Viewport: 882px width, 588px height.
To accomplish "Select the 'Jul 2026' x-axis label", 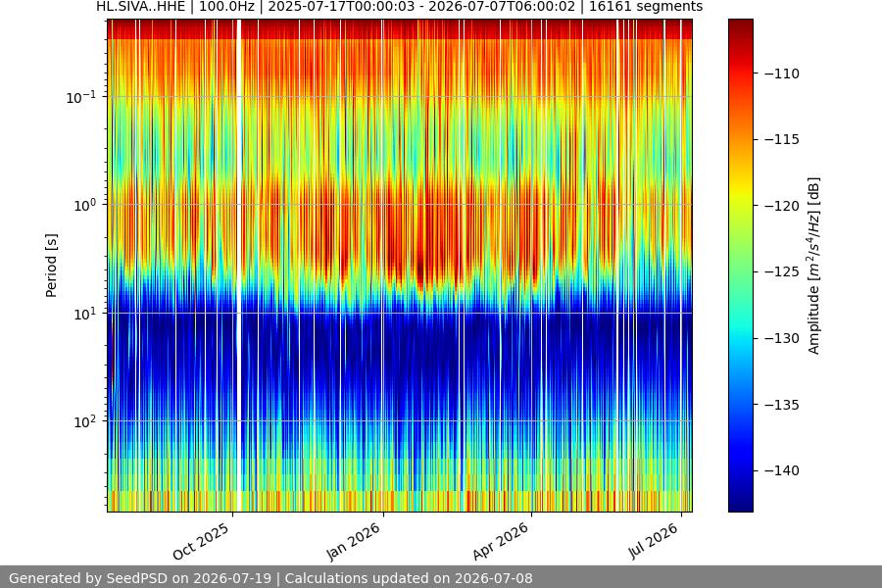I will click(653, 541).
